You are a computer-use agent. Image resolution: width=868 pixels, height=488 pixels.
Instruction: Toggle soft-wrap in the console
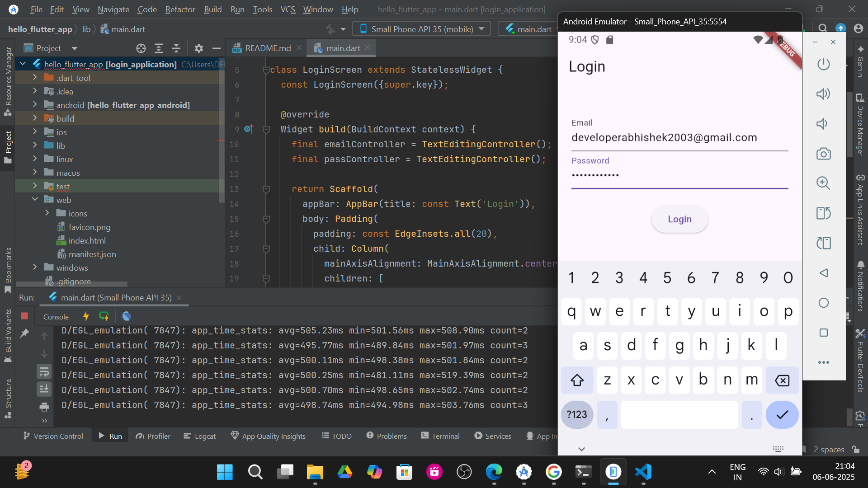44,372
